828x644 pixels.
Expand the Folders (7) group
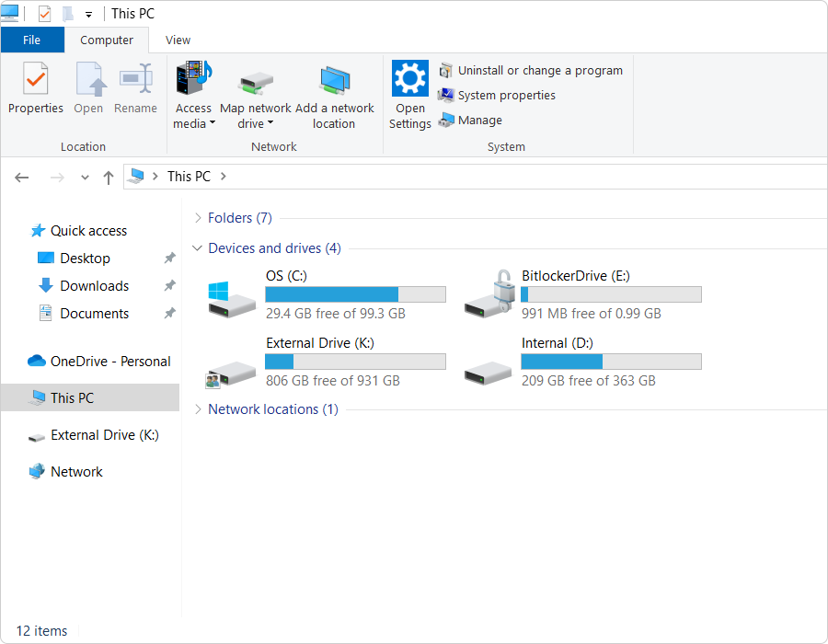tap(198, 219)
